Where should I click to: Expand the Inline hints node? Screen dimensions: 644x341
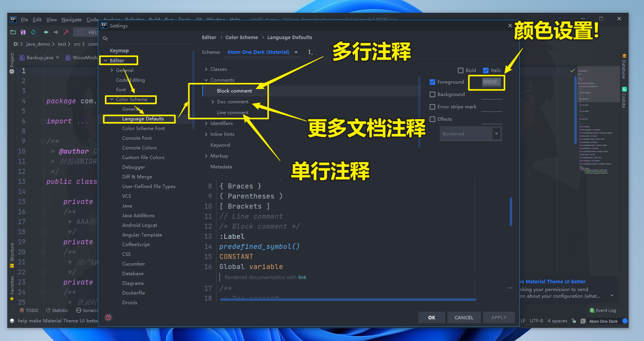(206, 134)
